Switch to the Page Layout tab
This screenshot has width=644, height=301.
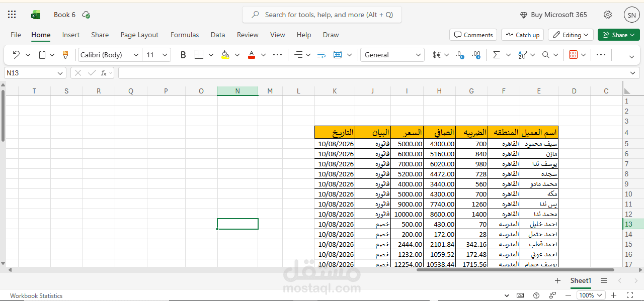139,35
